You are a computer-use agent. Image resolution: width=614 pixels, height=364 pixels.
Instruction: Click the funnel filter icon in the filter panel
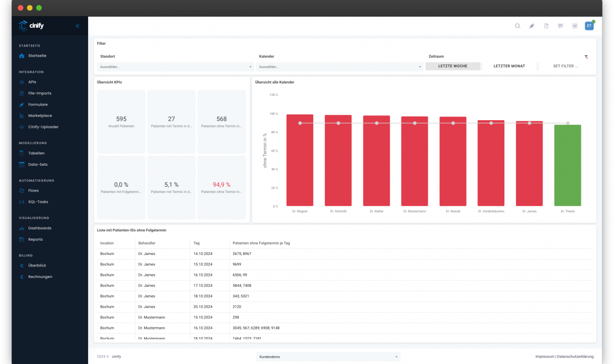tap(586, 57)
